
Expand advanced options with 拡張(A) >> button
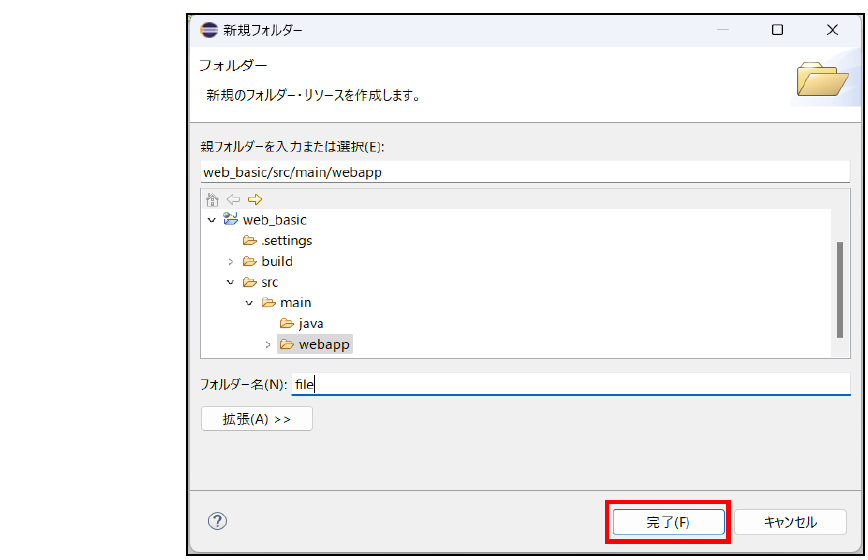[x=257, y=419]
